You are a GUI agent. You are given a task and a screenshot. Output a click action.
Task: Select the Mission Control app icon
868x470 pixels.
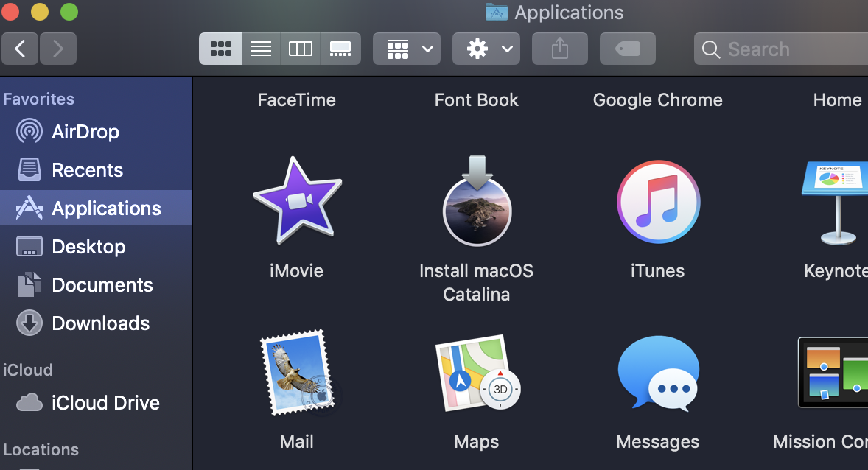point(833,372)
